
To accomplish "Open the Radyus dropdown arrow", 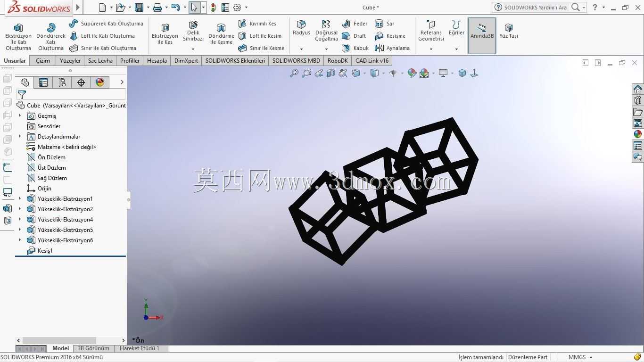I will pos(301,49).
